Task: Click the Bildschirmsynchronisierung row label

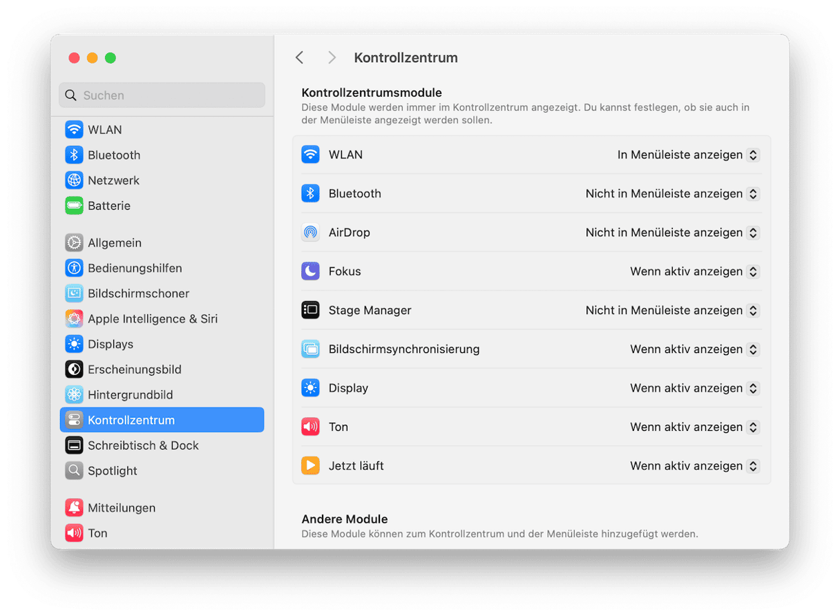Action: 404,349
